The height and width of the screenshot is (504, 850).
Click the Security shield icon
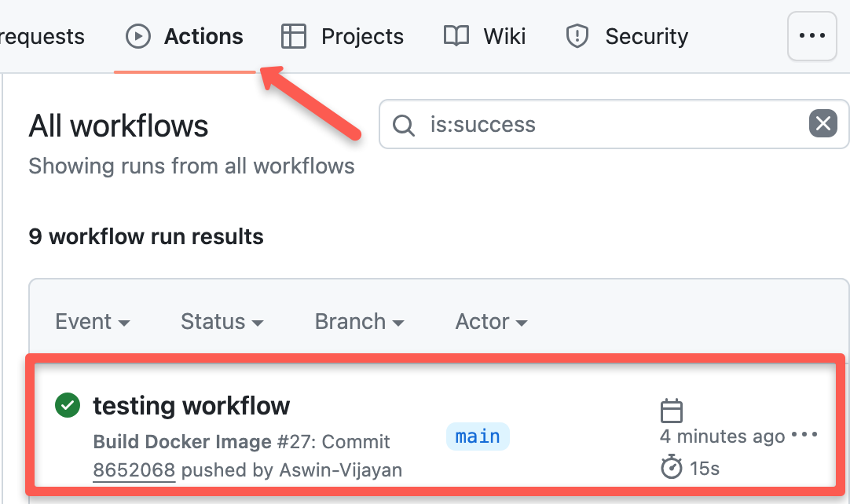point(576,35)
